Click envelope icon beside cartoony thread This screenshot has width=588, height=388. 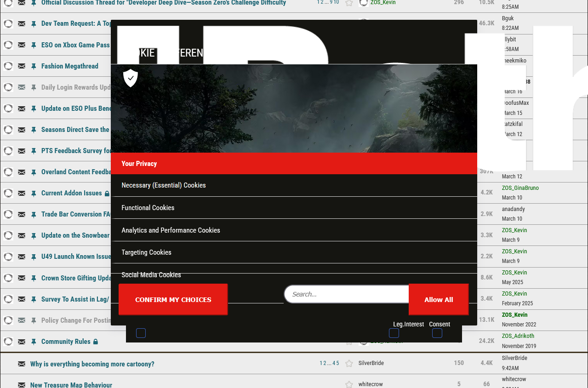click(x=22, y=364)
